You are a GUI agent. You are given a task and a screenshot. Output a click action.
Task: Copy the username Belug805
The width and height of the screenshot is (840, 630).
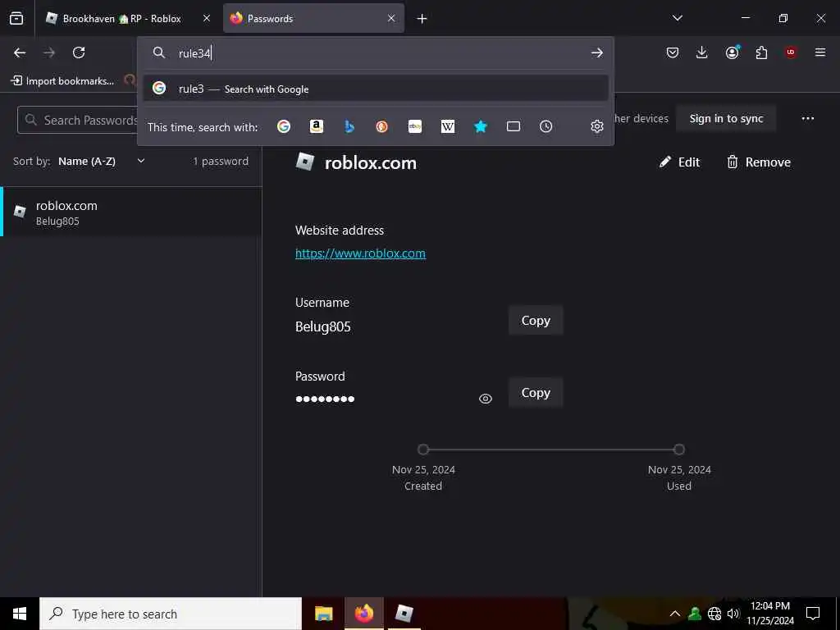tap(536, 321)
